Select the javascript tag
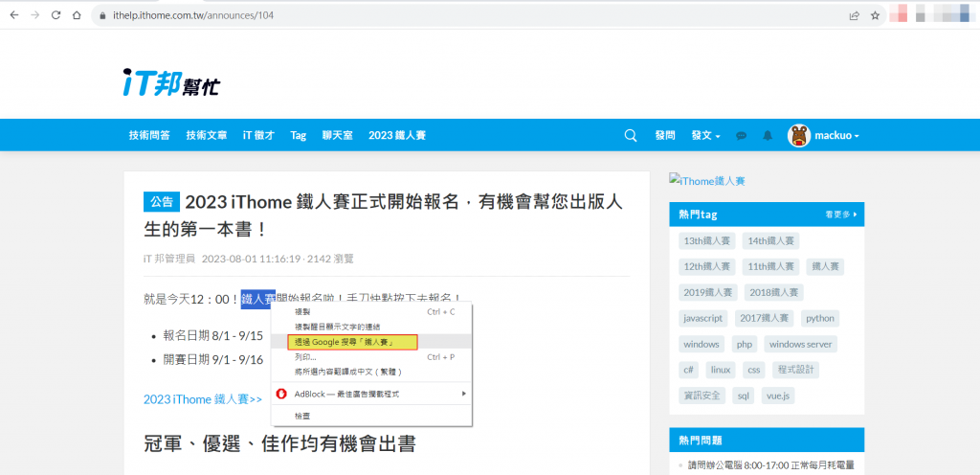Screen dimensions: 980x475 (703, 318)
